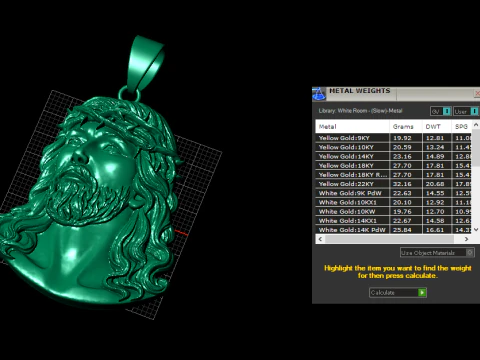Click the down arrow of the metals list scrollbar

pyautogui.click(x=476, y=229)
